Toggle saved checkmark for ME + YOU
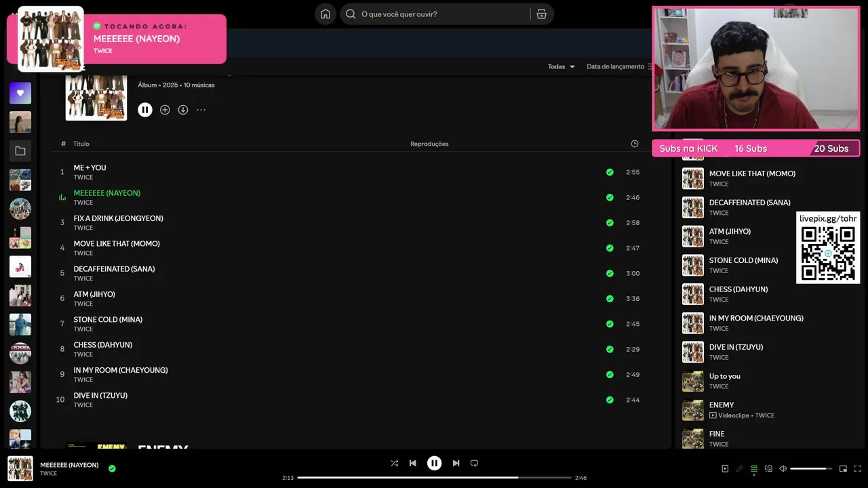Viewport: 868px width, 488px height. tap(610, 172)
